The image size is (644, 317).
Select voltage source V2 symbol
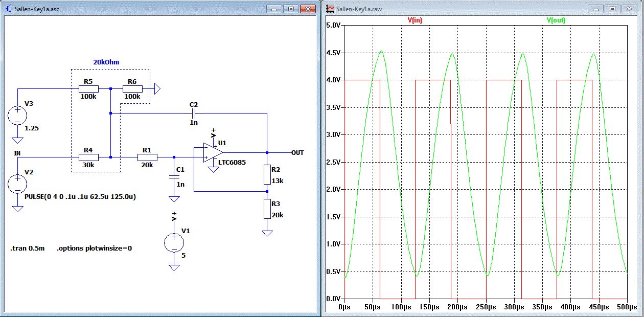(x=17, y=184)
